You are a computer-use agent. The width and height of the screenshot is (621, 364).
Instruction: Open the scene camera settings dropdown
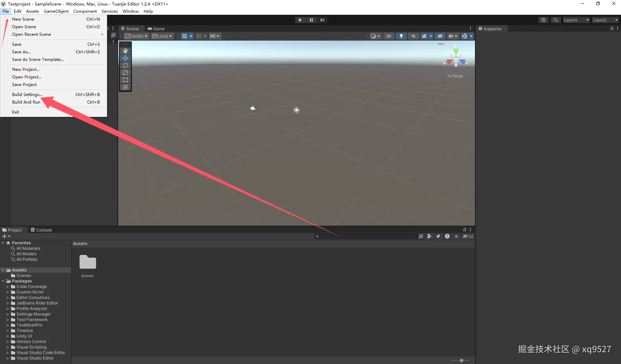click(x=453, y=36)
